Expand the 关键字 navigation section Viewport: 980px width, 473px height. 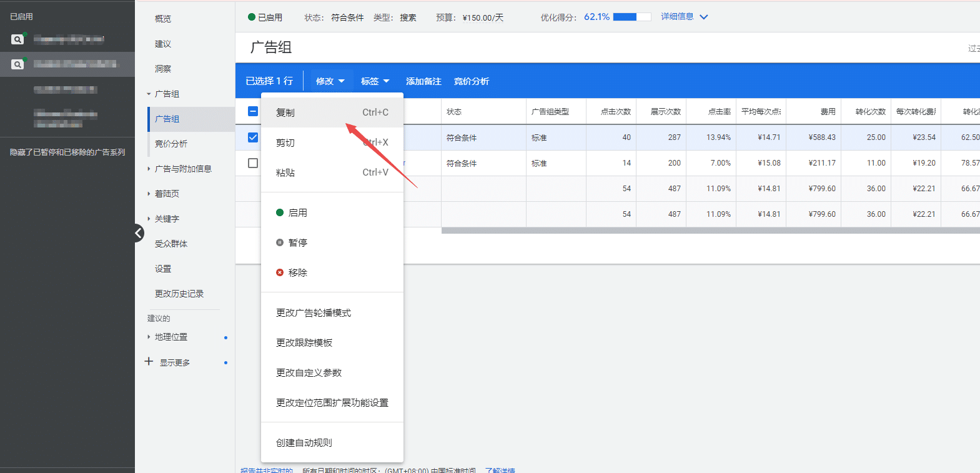tap(149, 219)
